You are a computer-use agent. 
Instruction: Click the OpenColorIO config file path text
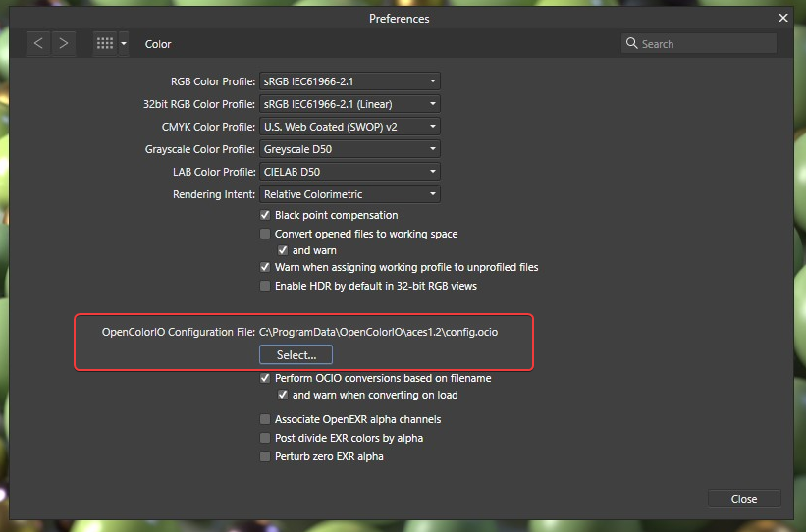[378, 332]
